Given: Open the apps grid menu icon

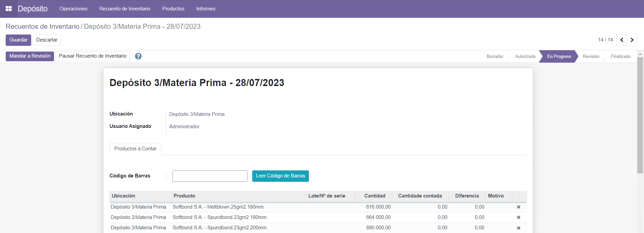Looking at the screenshot, I should click(x=9, y=9).
